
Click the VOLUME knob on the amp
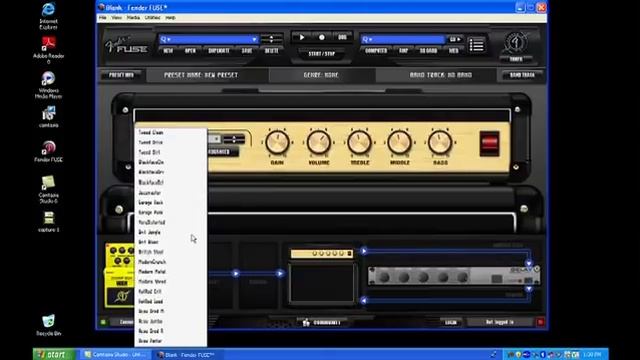coord(319,142)
